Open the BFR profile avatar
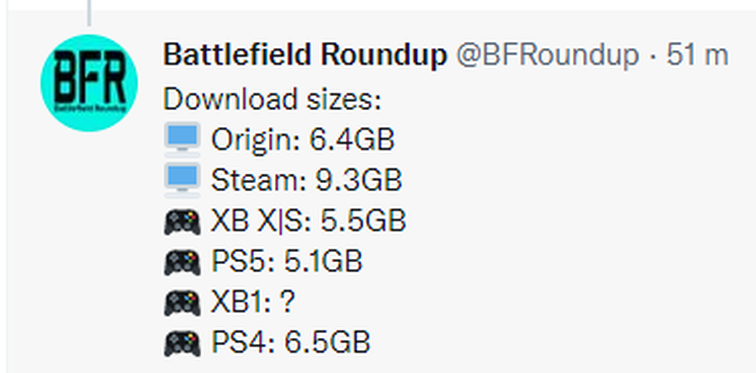Screen dimensions: 756x373 pos(89,83)
